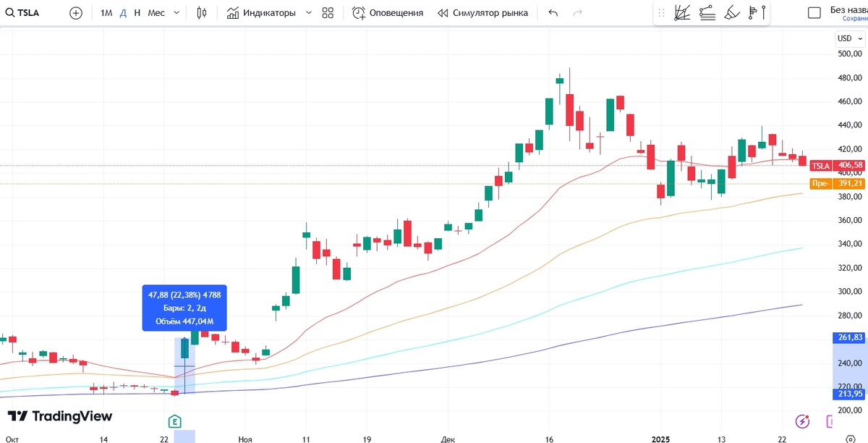Open the indicator templates grid icon
868x443 pixels.
pyautogui.click(x=328, y=13)
